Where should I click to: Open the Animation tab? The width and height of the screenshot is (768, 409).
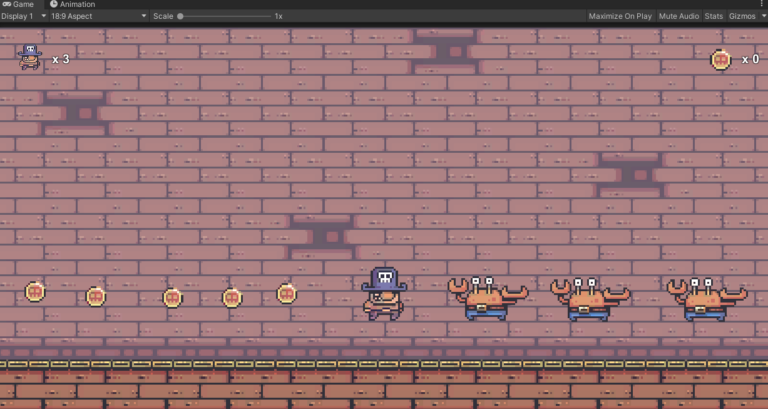point(72,4)
